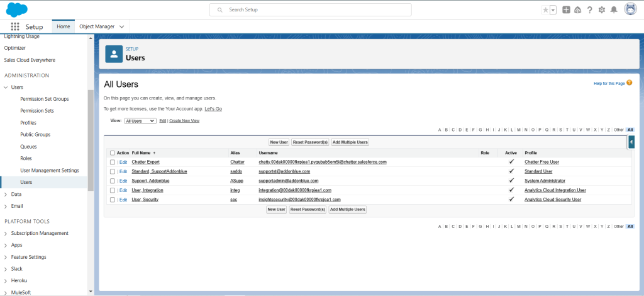Open Public Groups in sidebar
Screen dimensions: 644x296
coord(35,134)
